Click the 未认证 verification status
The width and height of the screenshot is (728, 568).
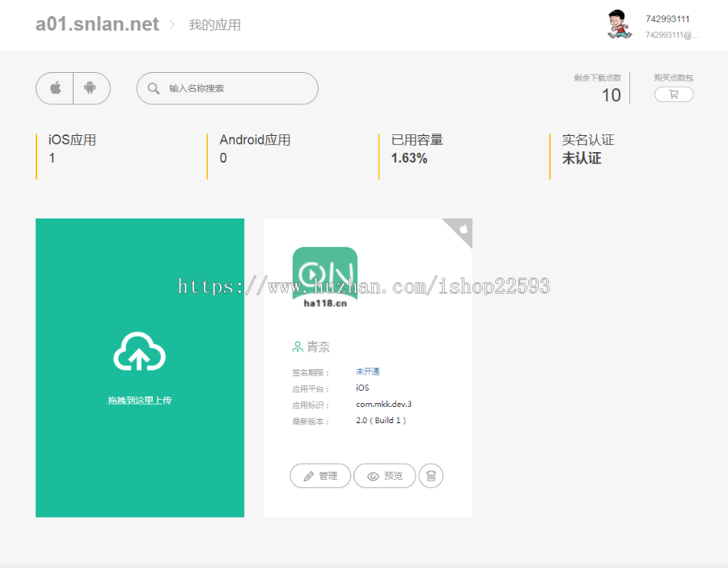582,159
